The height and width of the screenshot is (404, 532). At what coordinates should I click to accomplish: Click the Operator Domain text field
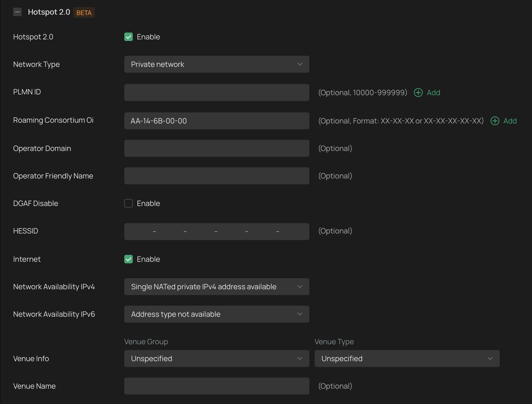pyautogui.click(x=217, y=148)
